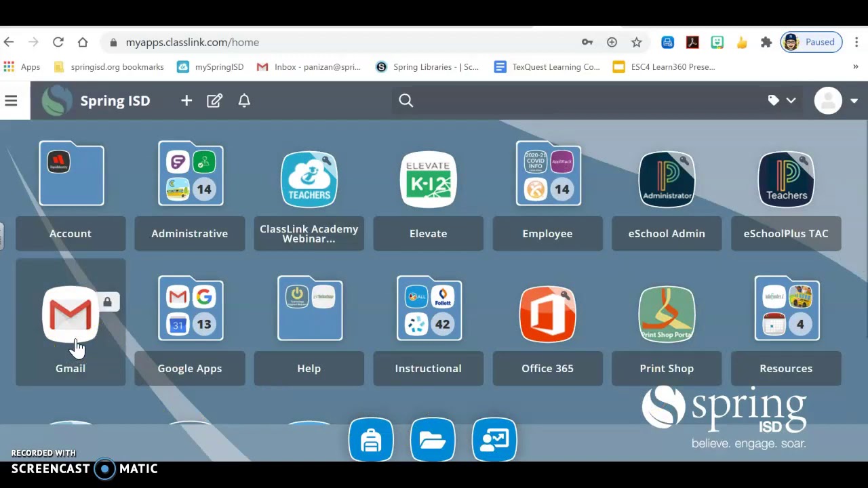Viewport: 868px width, 488px height.
Task: Open the backpack icon in bottom dock
Action: [371, 440]
